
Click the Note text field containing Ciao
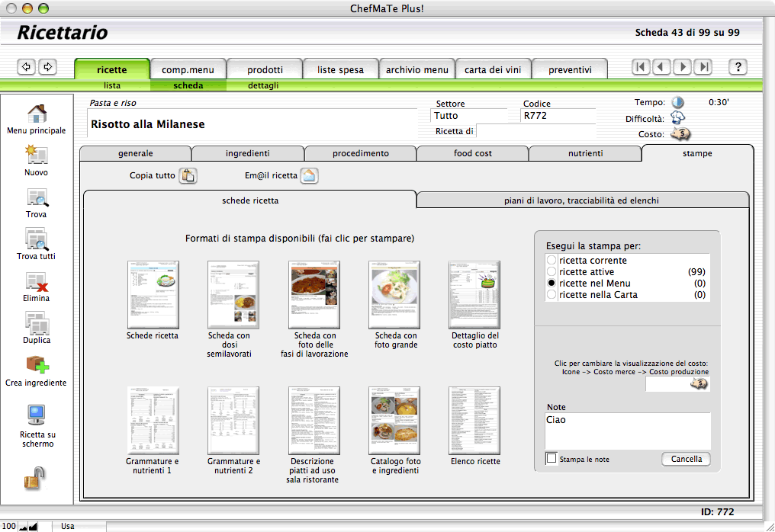(x=628, y=431)
